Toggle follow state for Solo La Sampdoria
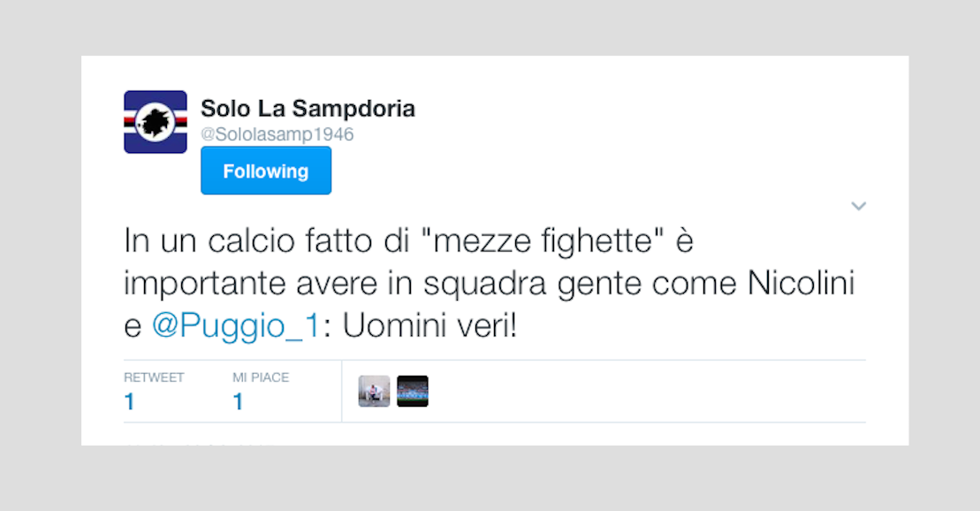The height and width of the screenshot is (511, 980). (x=265, y=171)
